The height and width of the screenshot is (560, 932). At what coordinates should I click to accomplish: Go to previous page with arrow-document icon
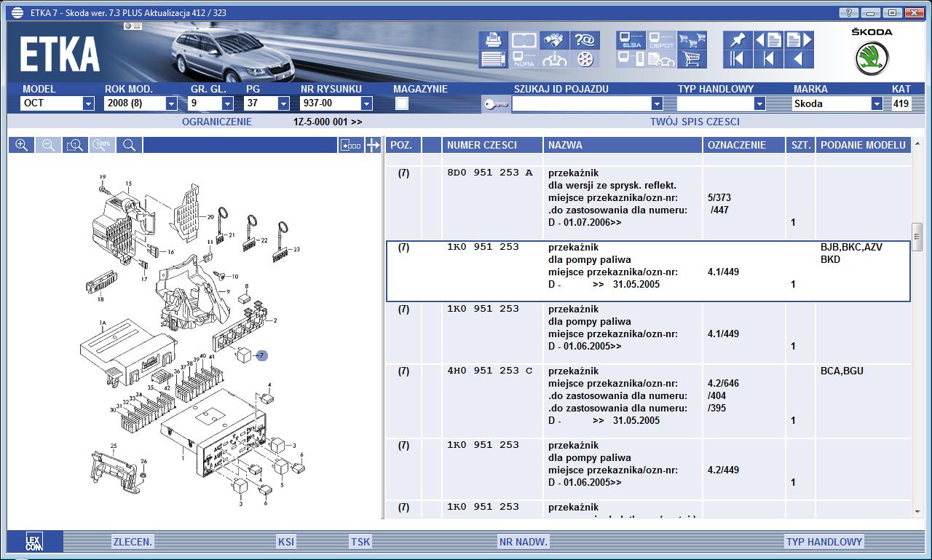[768, 40]
